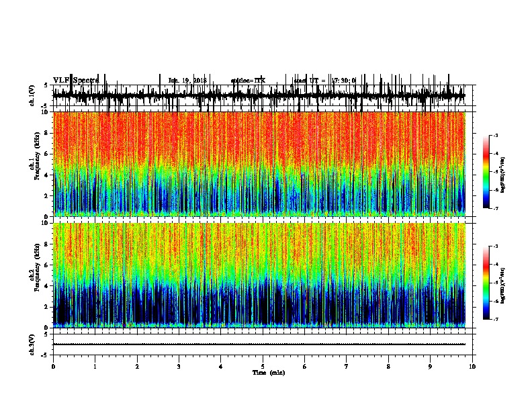Click the ch.3 flat waveform trace

(x=259, y=345)
